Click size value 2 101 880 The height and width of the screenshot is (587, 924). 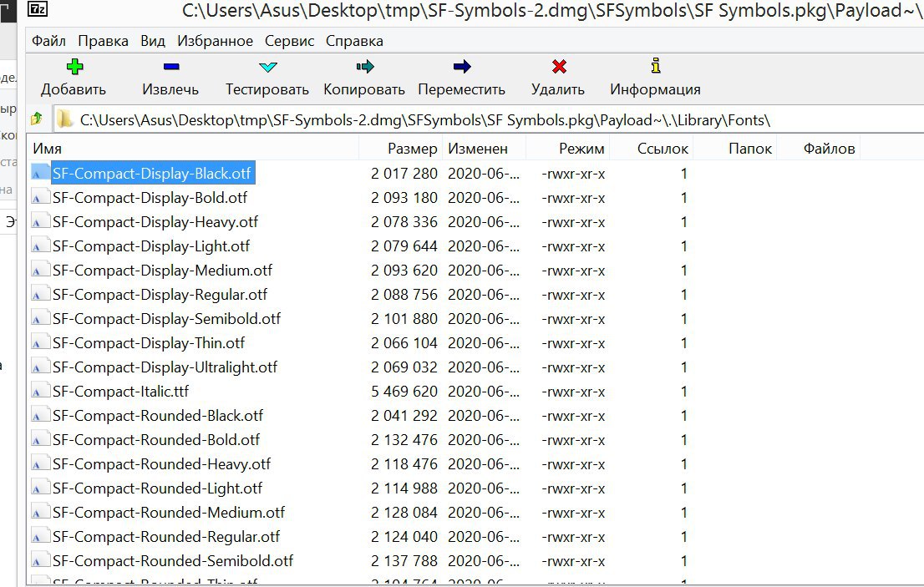[404, 318]
